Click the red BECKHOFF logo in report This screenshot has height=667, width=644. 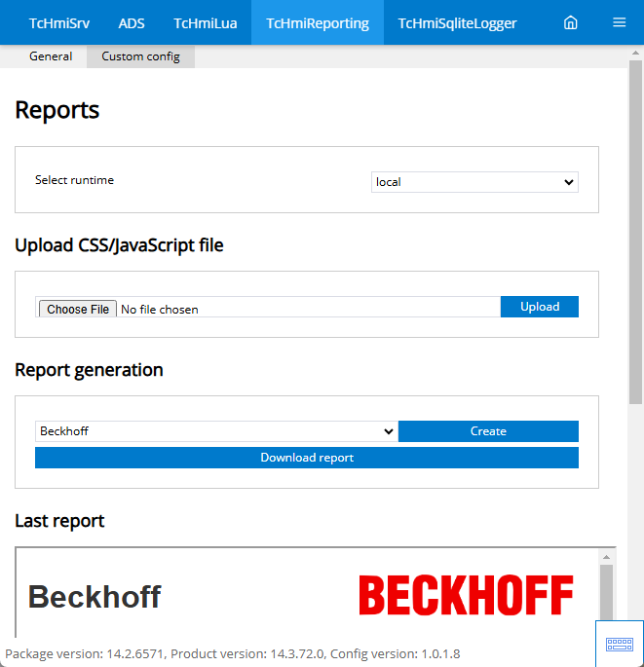coord(466,595)
